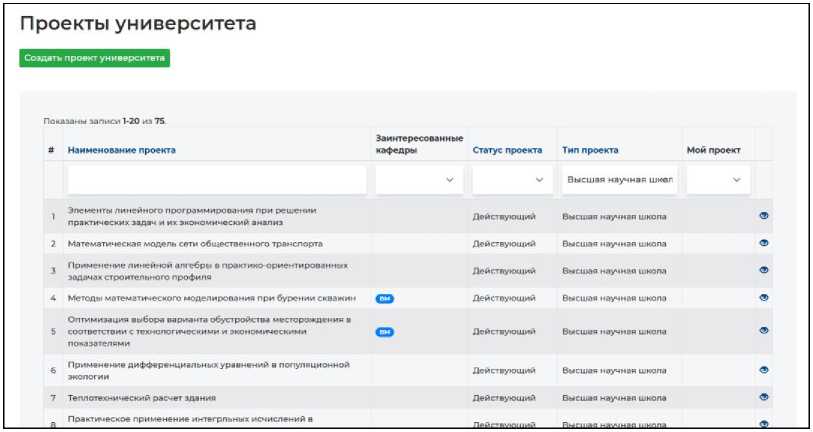The image size is (813, 432).
Task: Select title Оптимизация выбора варианта обустройства месторождения
Action: point(209,331)
